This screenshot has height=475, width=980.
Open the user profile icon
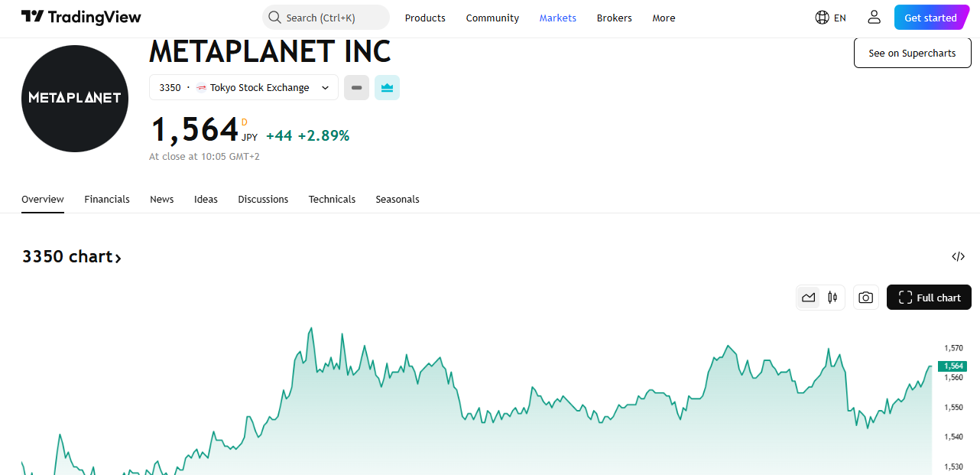(x=874, y=18)
